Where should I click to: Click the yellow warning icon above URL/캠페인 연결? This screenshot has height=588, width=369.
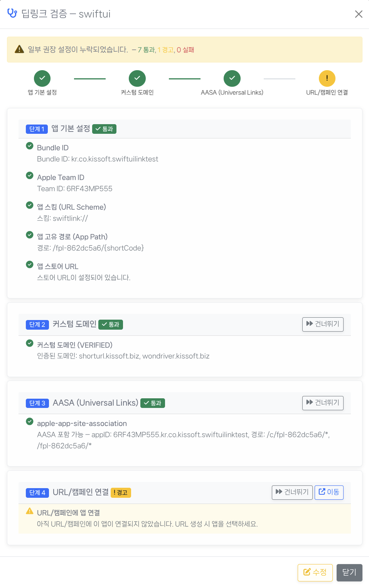(327, 78)
